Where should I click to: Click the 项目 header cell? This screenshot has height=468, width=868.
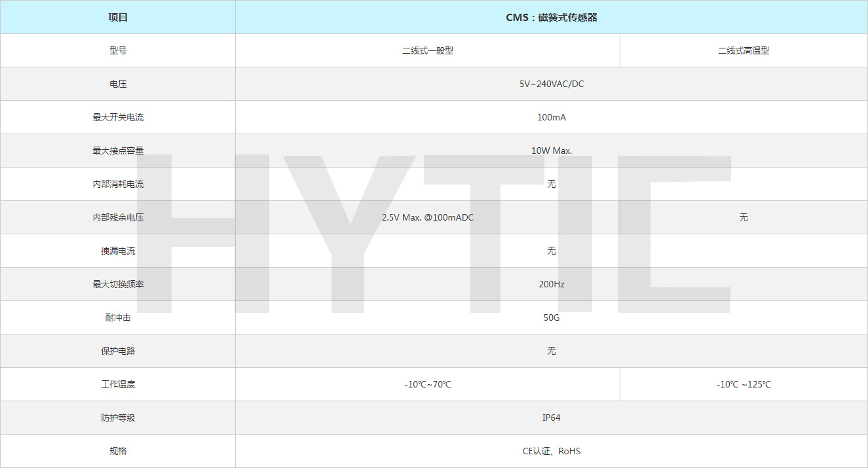coord(118,17)
